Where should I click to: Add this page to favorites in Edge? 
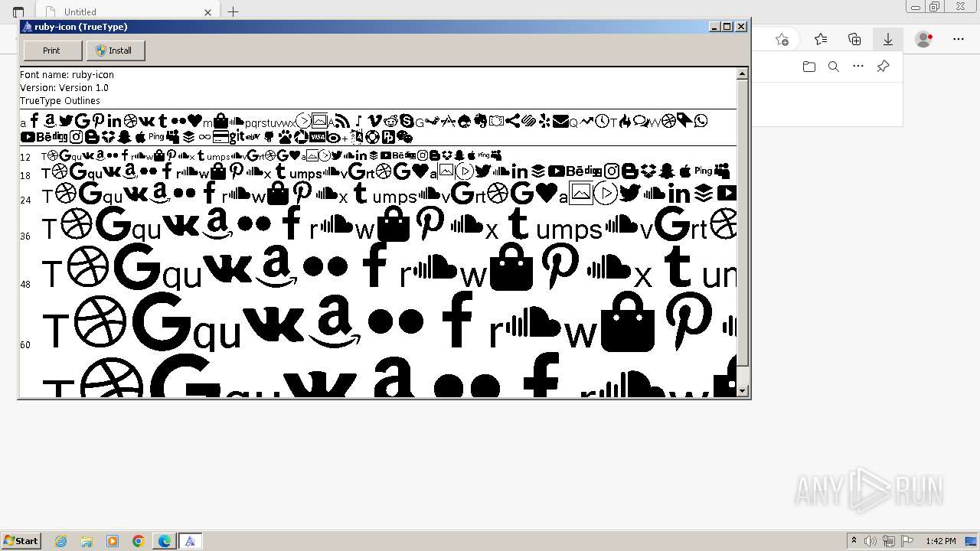pos(782,39)
